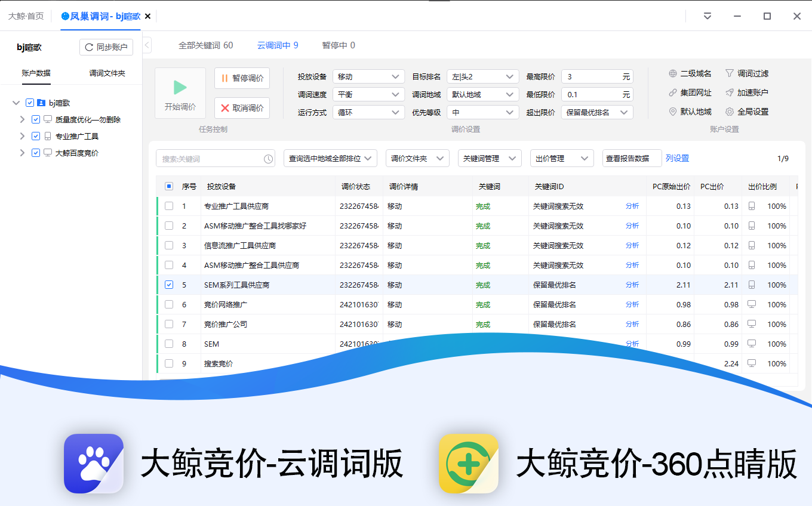The height and width of the screenshot is (506, 812).
Task: Switch to the 大鲸·首页 tab
Action: coord(26,16)
